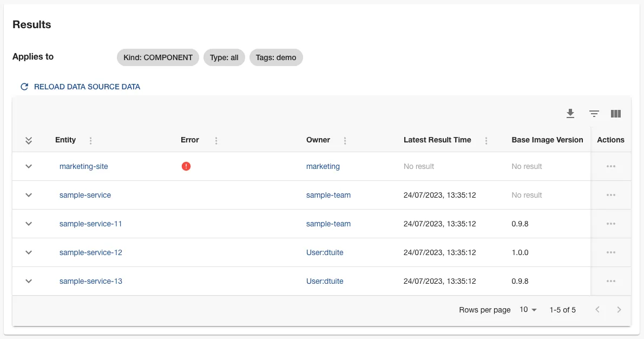Image resolution: width=644 pixels, height=339 pixels.
Task: Click Reload Data Source Data button
Action: (x=80, y=87)
